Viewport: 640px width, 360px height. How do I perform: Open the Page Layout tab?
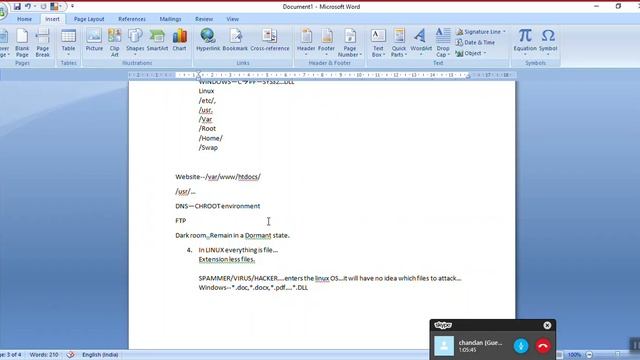tap(89, 19)
